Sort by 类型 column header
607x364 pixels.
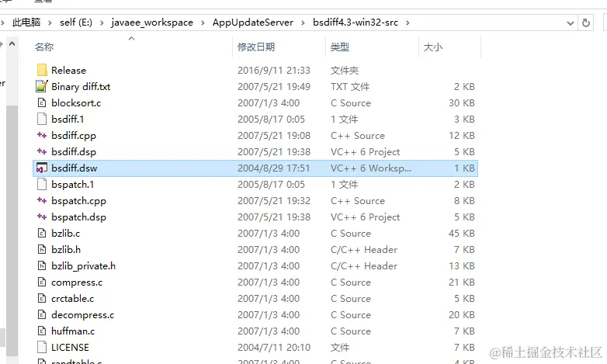[x=340, y=47]
